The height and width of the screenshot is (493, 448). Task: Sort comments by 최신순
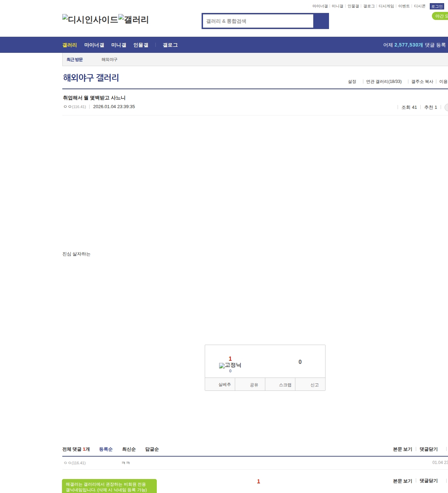click(x=129, y=449)
